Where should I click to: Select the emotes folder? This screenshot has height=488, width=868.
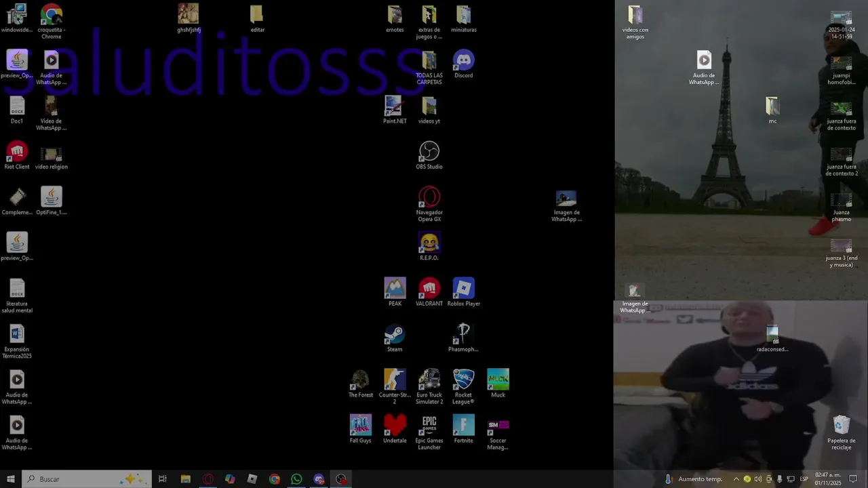(x=395, y=18)
